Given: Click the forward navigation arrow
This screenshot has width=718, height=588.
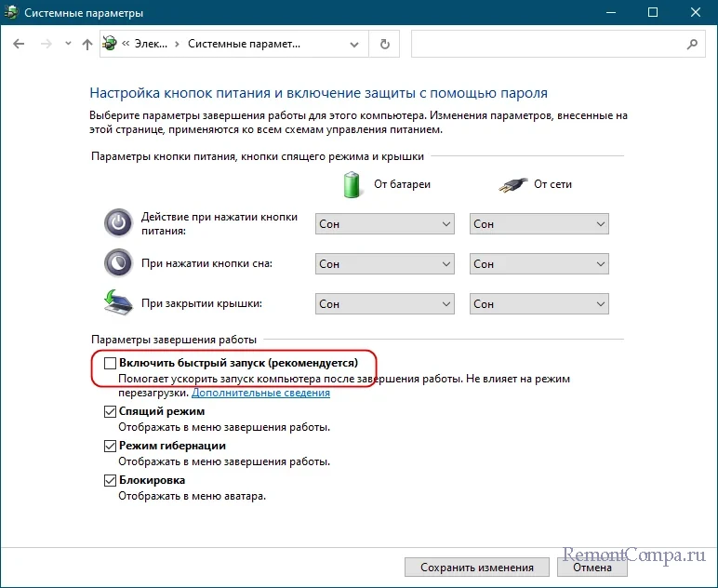Looking at the screenshot, I should (47, 44).
